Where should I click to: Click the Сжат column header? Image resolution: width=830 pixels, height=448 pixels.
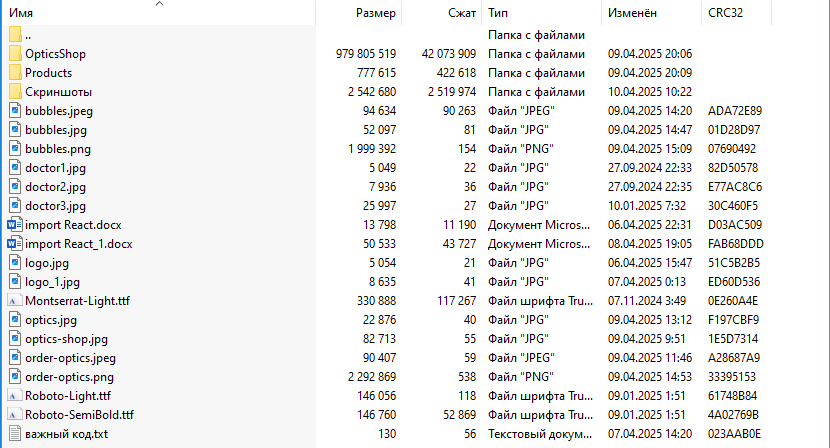coord(462,13)
